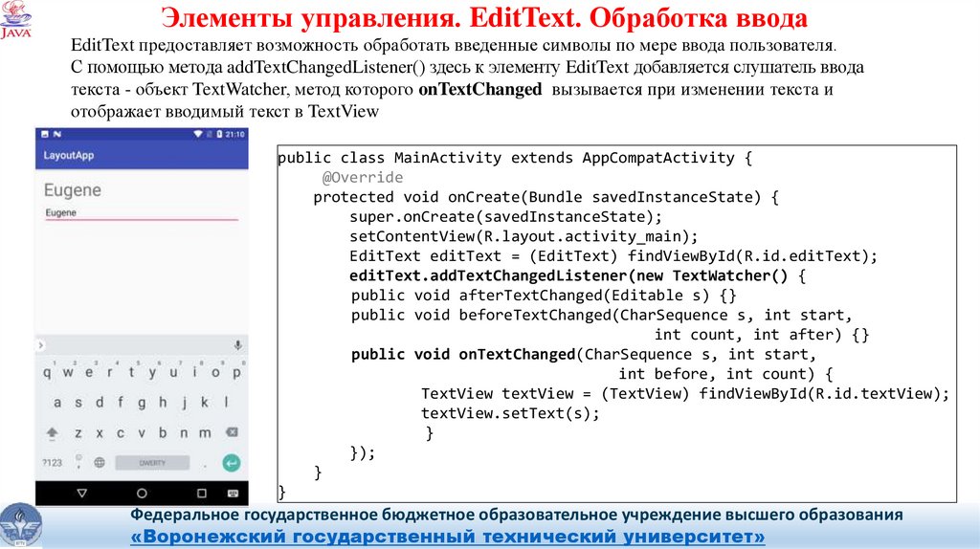Image resolution: width=980 pixels, height=549 pixels.
Task: Tap the o key
Action: click(x=215, y=372)
